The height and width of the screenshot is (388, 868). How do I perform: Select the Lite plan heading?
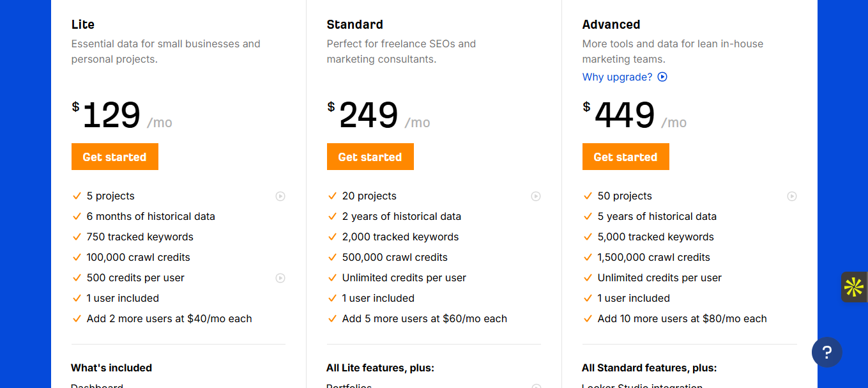pyautogui.click(x=83, y=25)
